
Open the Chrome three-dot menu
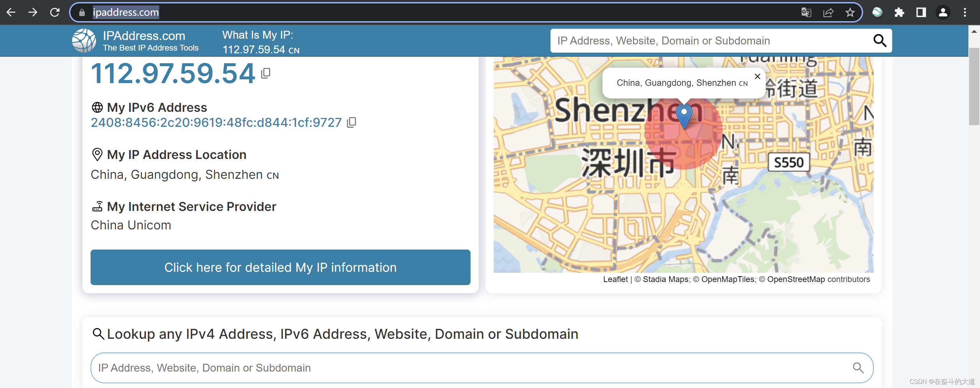[x=965, y=12]
